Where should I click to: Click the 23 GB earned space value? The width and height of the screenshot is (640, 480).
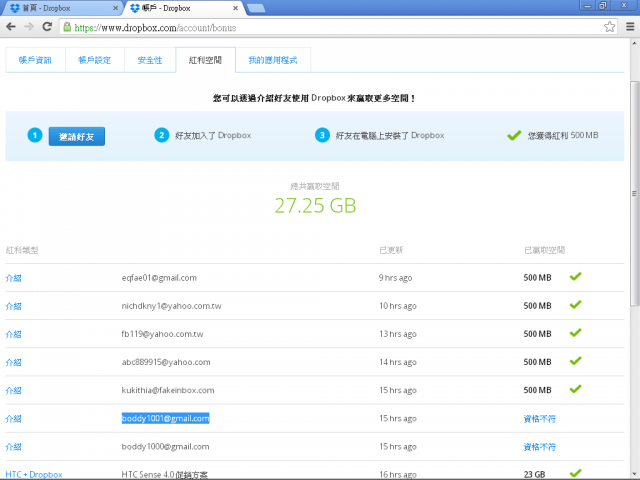[x=534, y=475]
